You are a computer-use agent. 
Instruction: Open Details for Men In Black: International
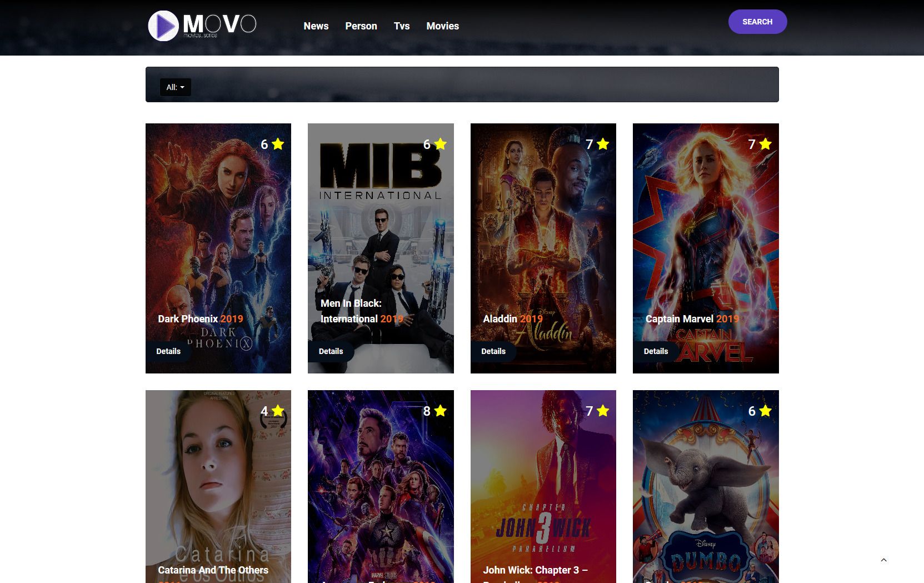pos(331,351)
